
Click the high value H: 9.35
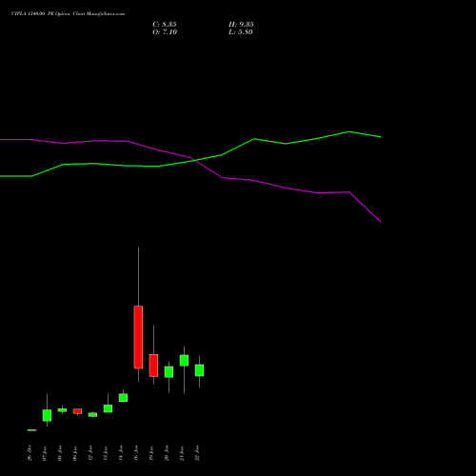pyautogui.click(x=241, y=25)
